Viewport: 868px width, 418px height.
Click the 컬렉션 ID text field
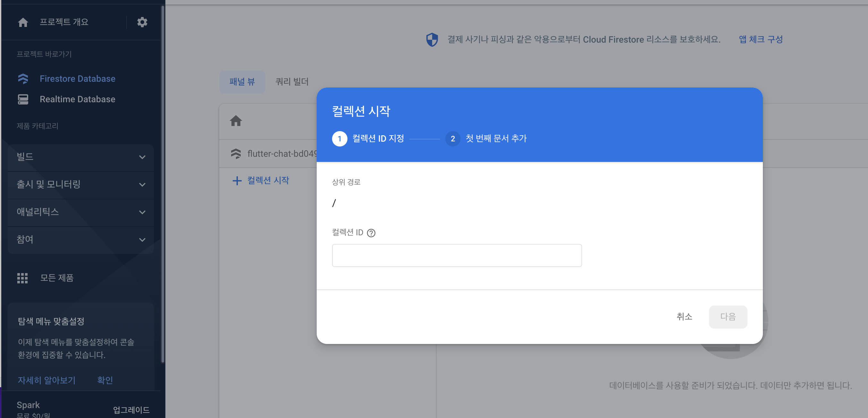pyautogui.click(x=456, y=255)
